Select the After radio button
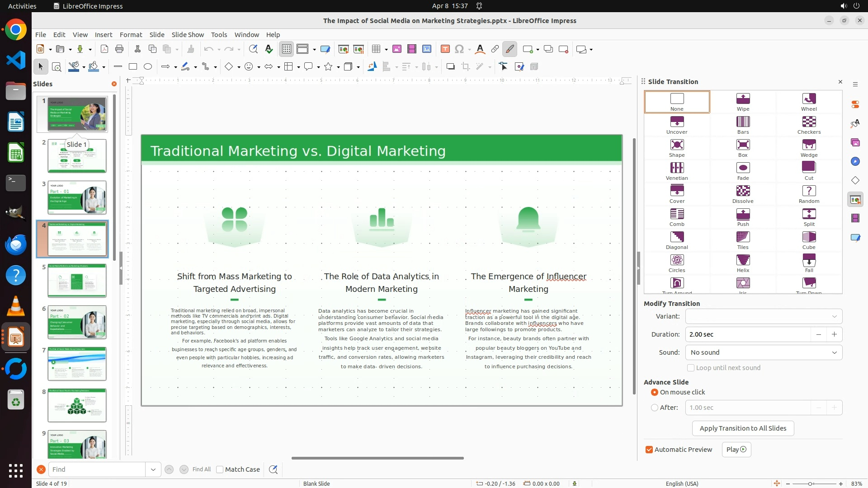This screenshot has width=868, height=488. [x=655, y=408]
